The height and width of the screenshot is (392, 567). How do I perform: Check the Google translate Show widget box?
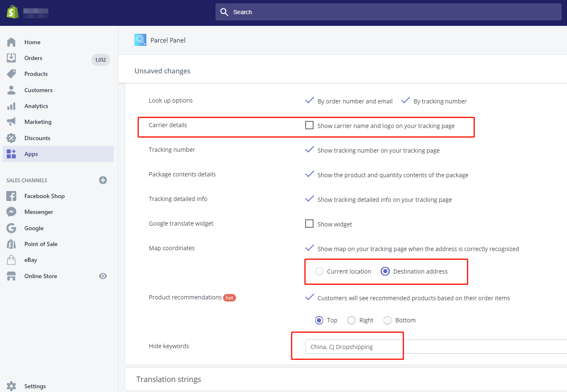click(309, 224)
